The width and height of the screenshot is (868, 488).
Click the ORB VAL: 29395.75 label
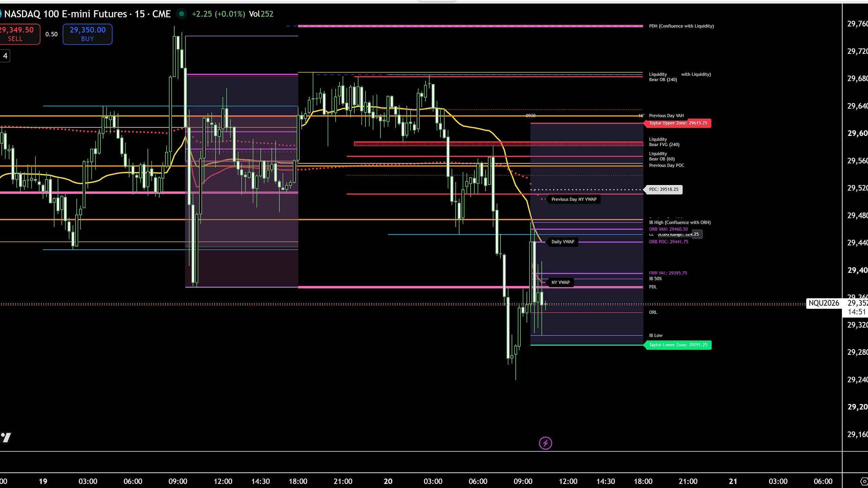(668, 273)
